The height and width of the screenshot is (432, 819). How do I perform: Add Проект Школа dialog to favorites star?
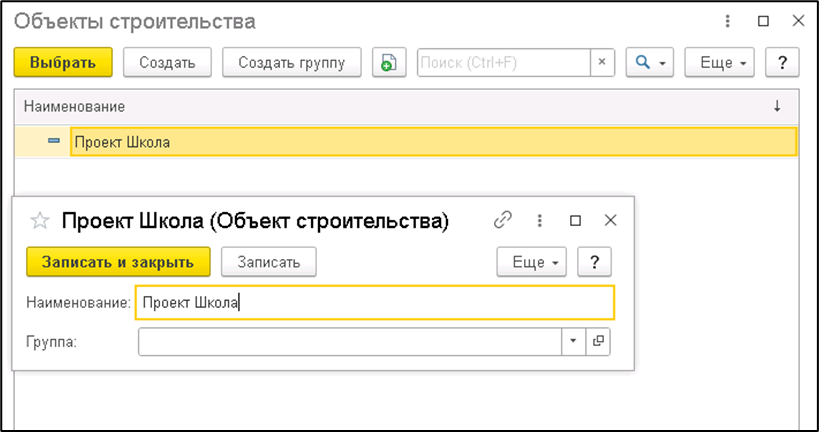point(40,221)
